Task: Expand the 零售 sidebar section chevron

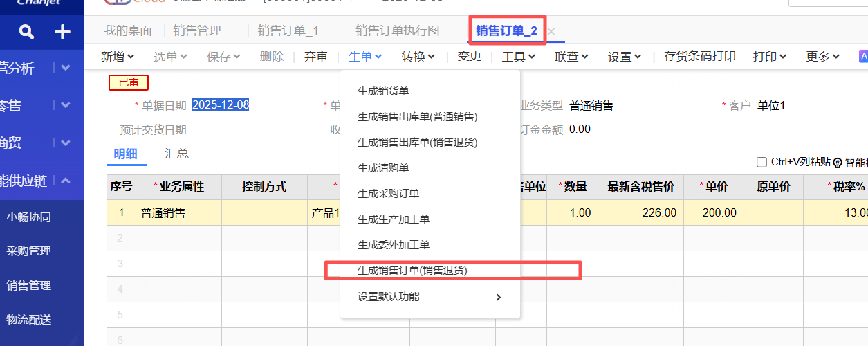Action: click(66, 105)
